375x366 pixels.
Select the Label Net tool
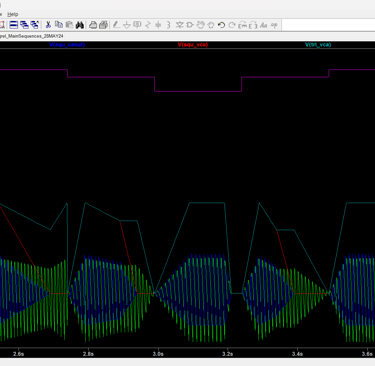point(137,25)
